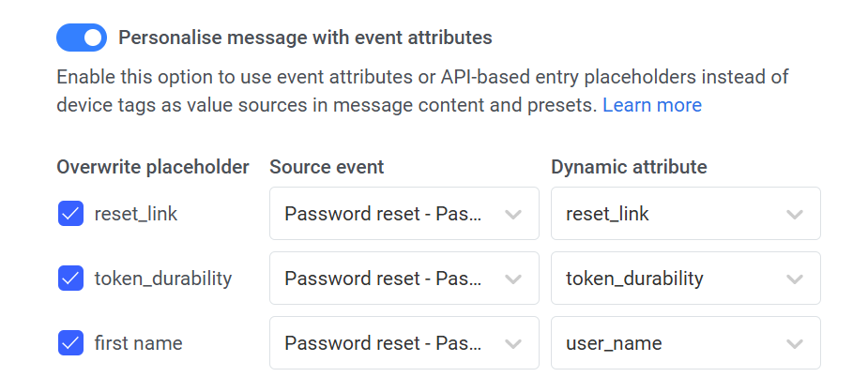Click chevron arrow in token_durability row's Source event
Viewport: 868px width, 392px height.
pos(513,279)
